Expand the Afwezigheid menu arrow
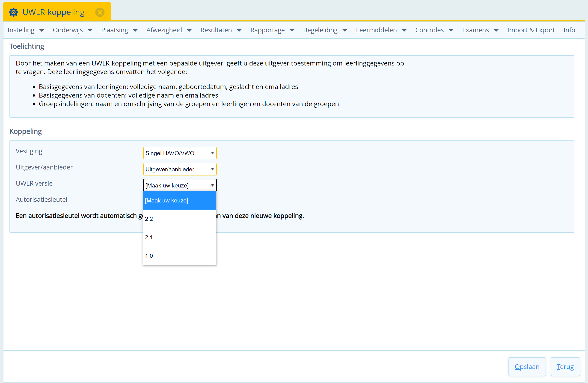588x383 pixels. pos(189,30)
